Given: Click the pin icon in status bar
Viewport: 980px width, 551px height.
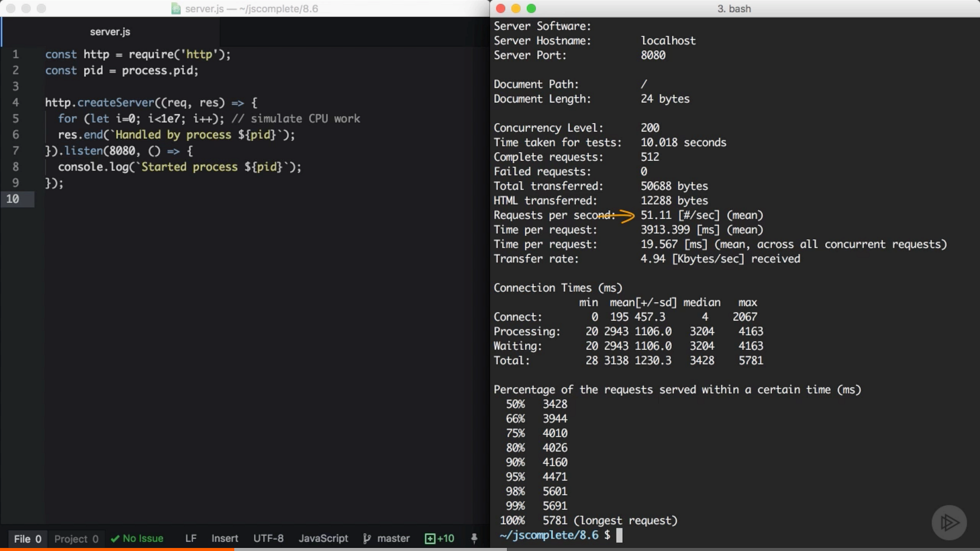Looking at the screenshot, I should coord(474,539).
